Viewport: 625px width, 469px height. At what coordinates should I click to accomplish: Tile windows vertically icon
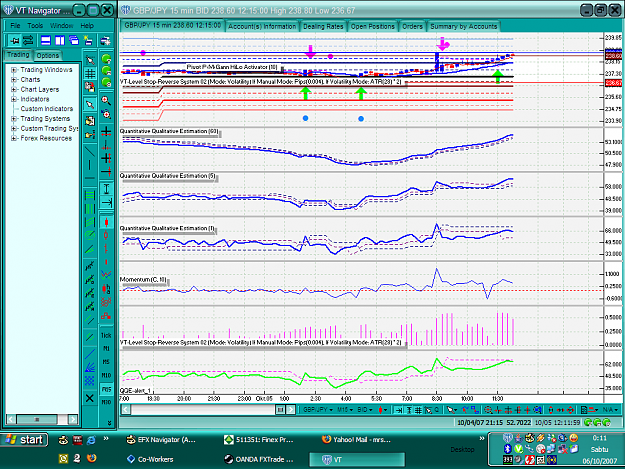pos(60,41)
